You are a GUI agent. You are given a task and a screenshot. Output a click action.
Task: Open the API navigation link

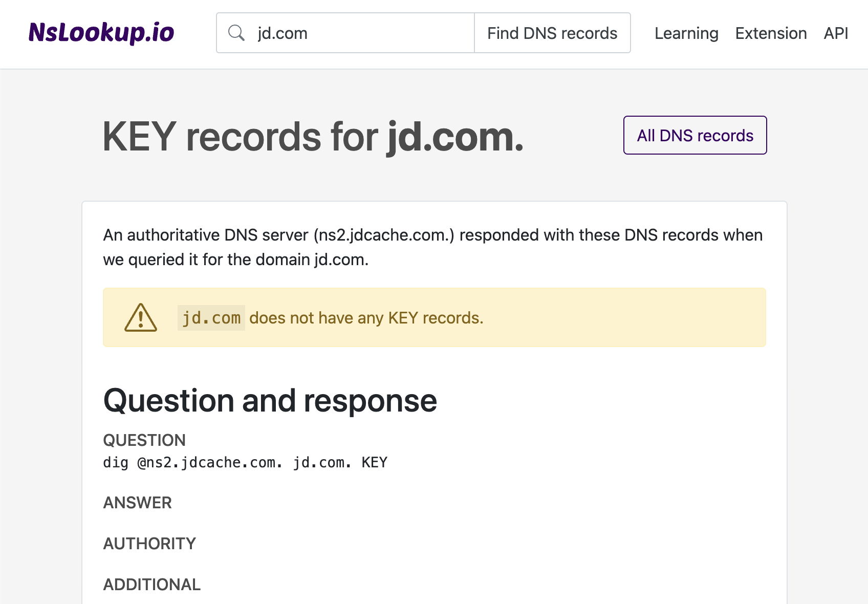click(x=835, y=33)
